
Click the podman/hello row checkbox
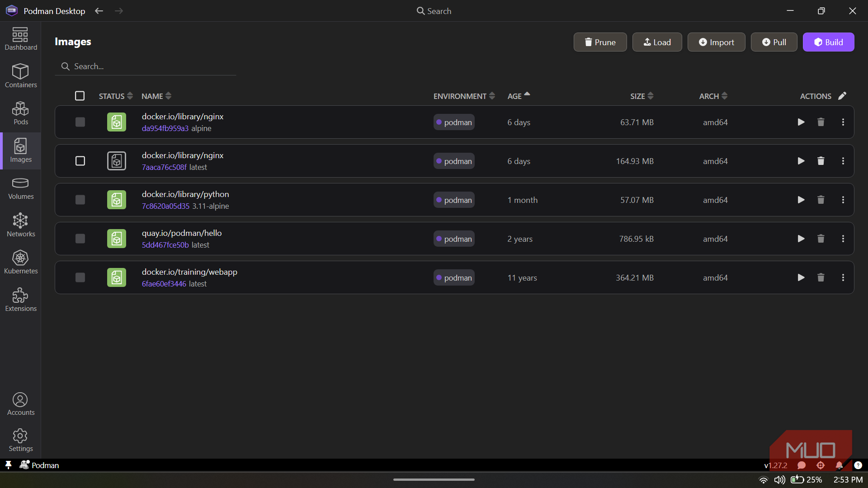tap(80, 239)
